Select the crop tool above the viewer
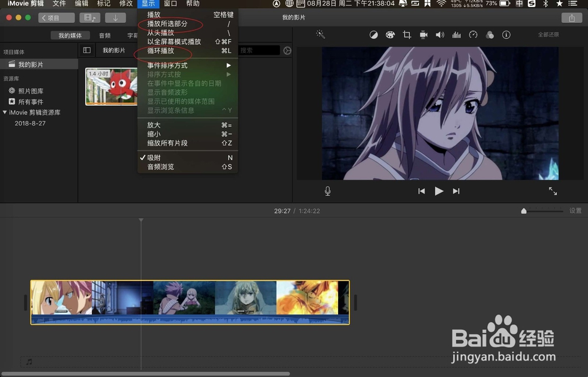This screenshot has width=588, height=377. click(x=406, y=35)
